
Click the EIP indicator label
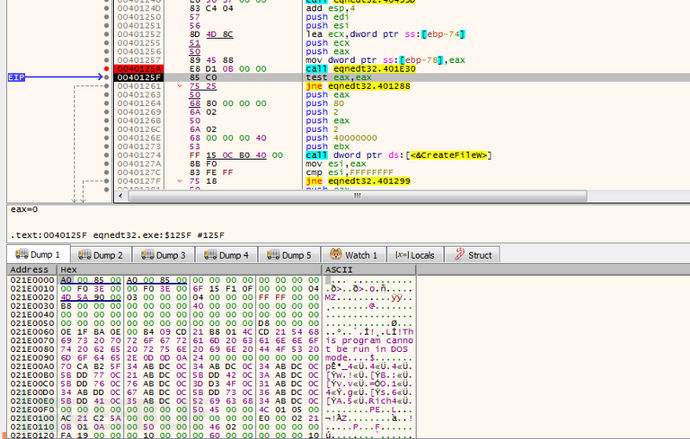pos(16,77)
